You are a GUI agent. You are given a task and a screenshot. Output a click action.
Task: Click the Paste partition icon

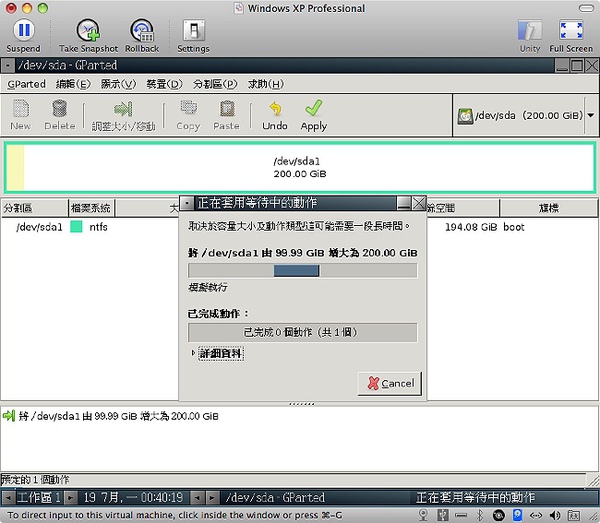[227, 108]
